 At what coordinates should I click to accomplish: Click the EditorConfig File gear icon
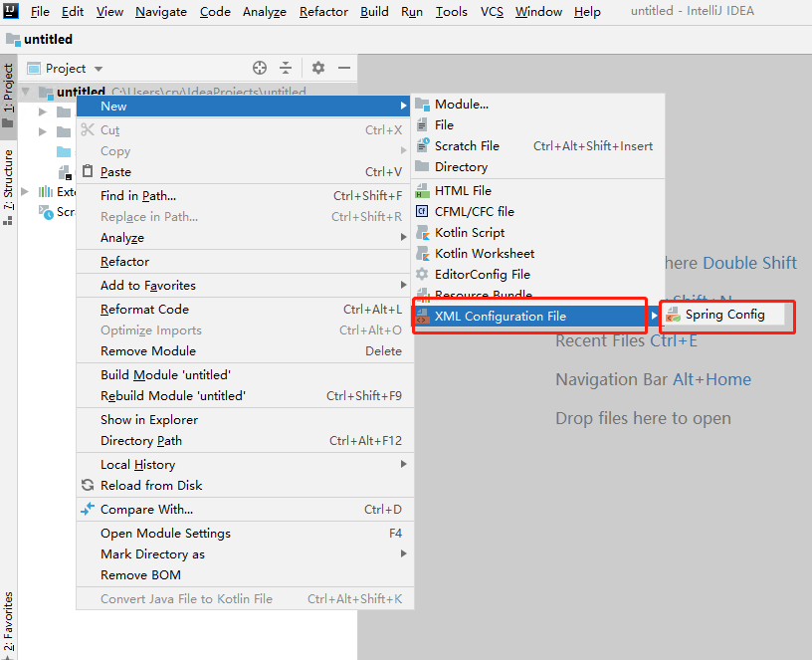(422, 274)
